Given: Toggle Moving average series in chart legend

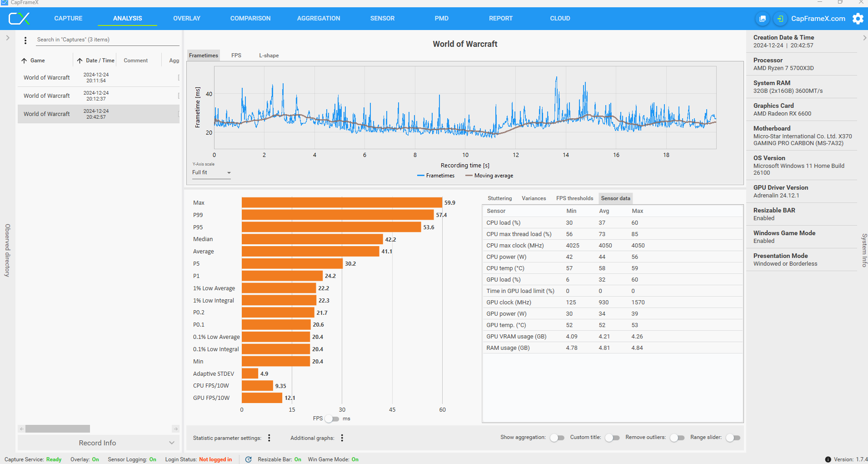Looking at the screenshot, I should 489,176.
